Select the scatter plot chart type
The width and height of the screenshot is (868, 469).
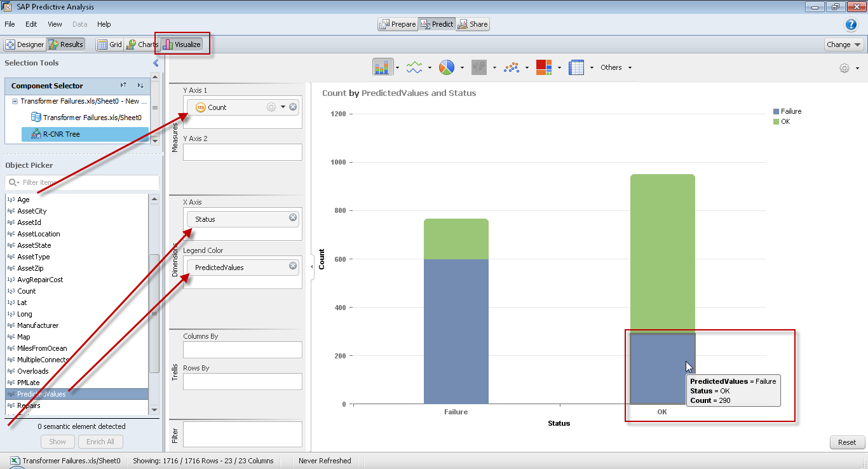(x=512, y=67)
